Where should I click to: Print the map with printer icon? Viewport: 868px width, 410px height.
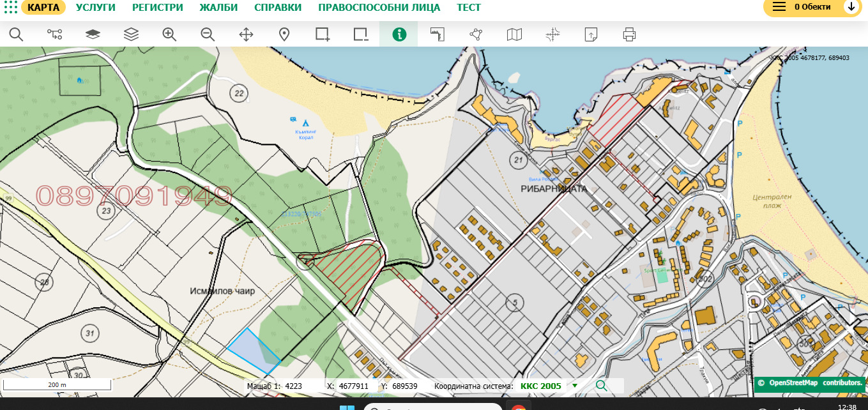click(x=629, y=34)
